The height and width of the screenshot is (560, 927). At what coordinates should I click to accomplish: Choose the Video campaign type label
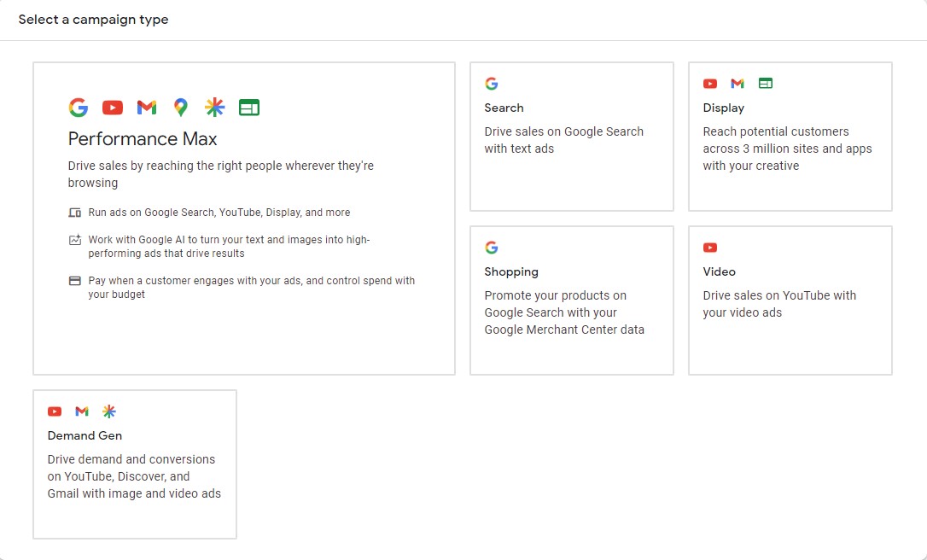click(719, 271)
